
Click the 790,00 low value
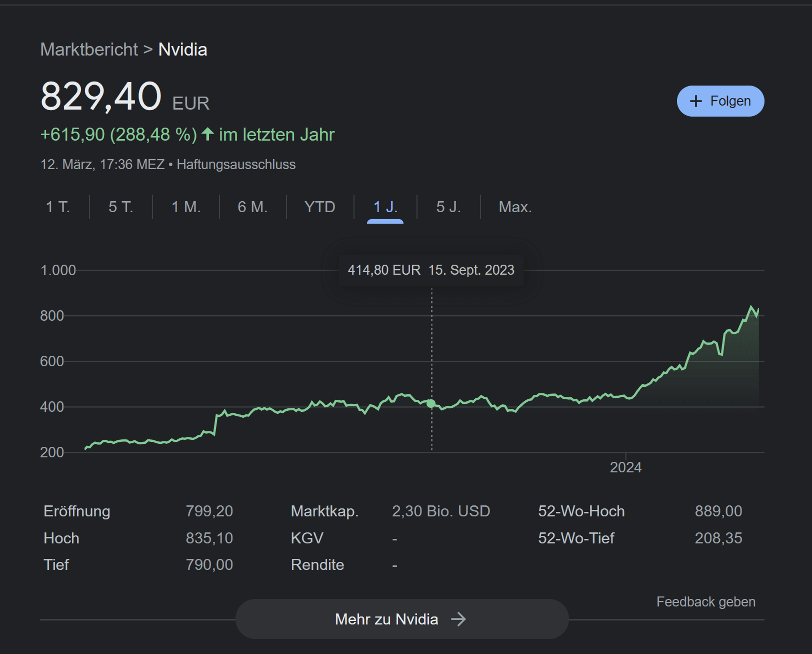click(x=209, y=564)
